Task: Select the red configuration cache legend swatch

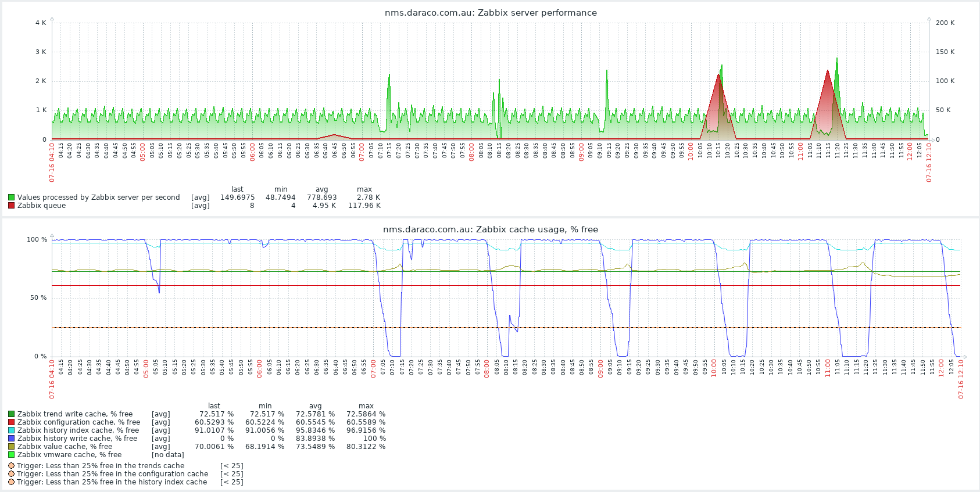Action: (11, 422)
